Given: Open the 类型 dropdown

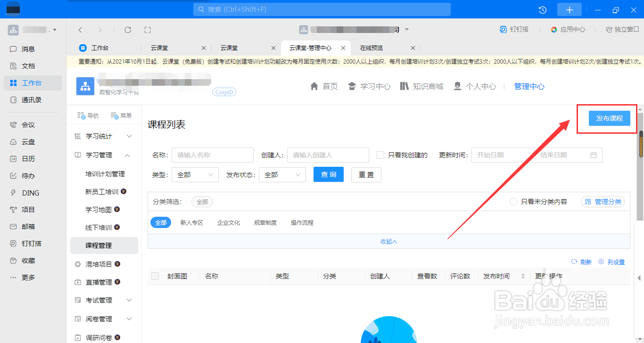Looking at the screenshot, I should click(x=195, y=174).
